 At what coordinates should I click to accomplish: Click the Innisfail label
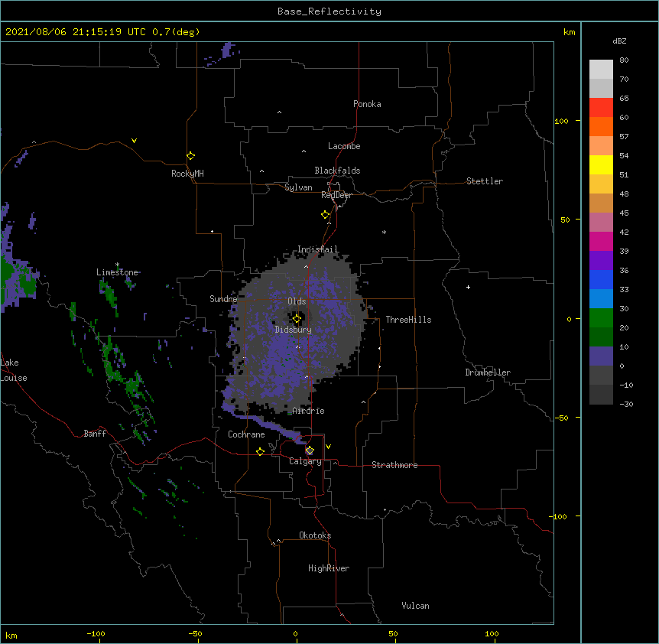point(318,249)
